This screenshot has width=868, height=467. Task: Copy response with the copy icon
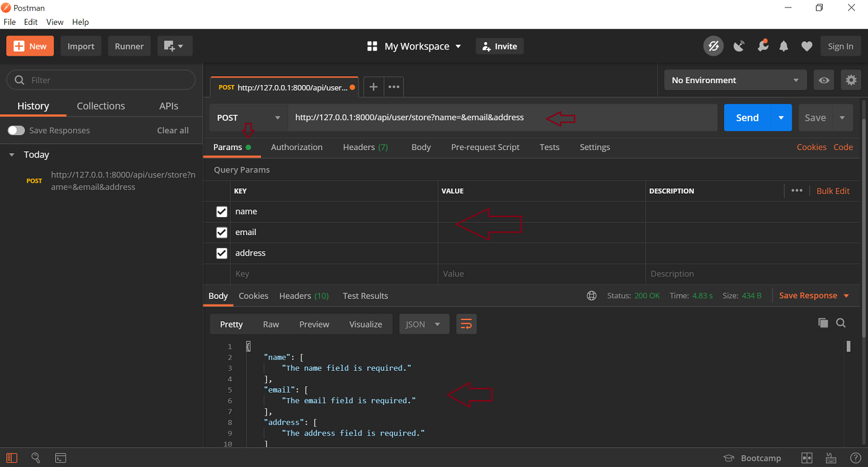pyautogui.click(x=823, y=322)
